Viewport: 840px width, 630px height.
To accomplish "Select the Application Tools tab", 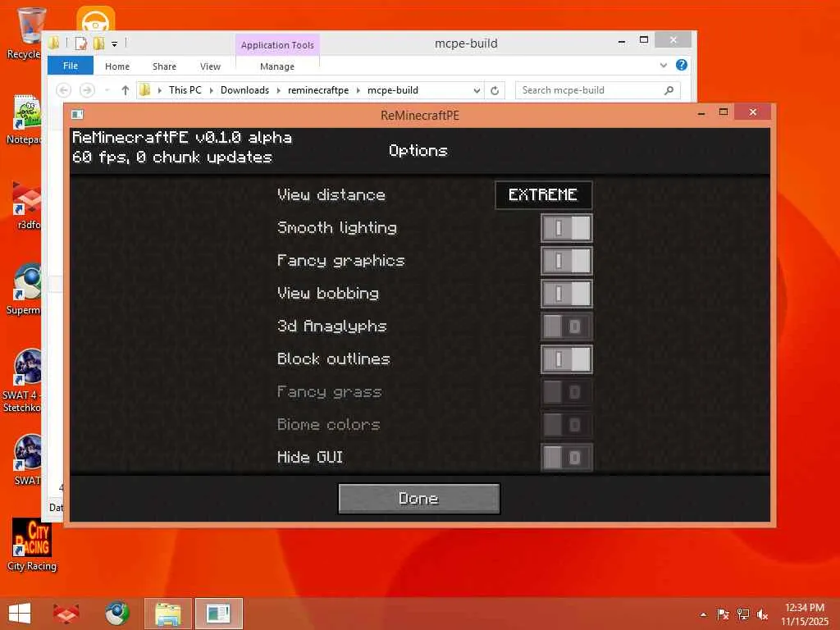I will (277, 45).
